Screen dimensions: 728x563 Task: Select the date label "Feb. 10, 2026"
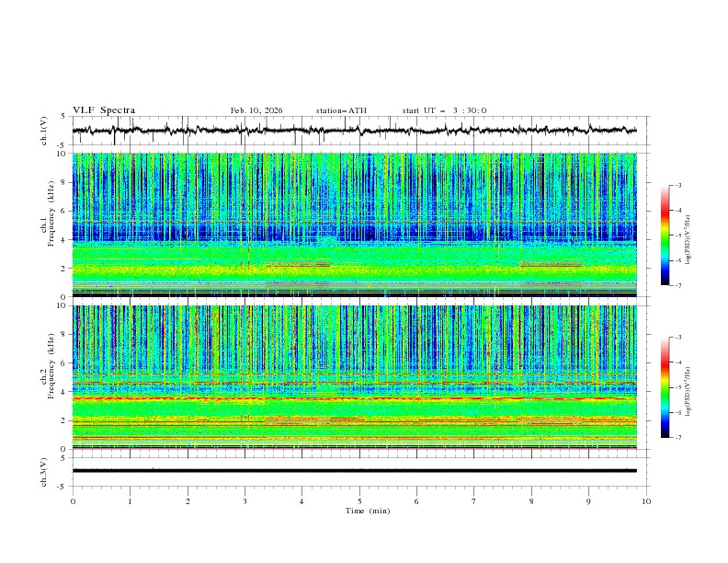(256, 110)
